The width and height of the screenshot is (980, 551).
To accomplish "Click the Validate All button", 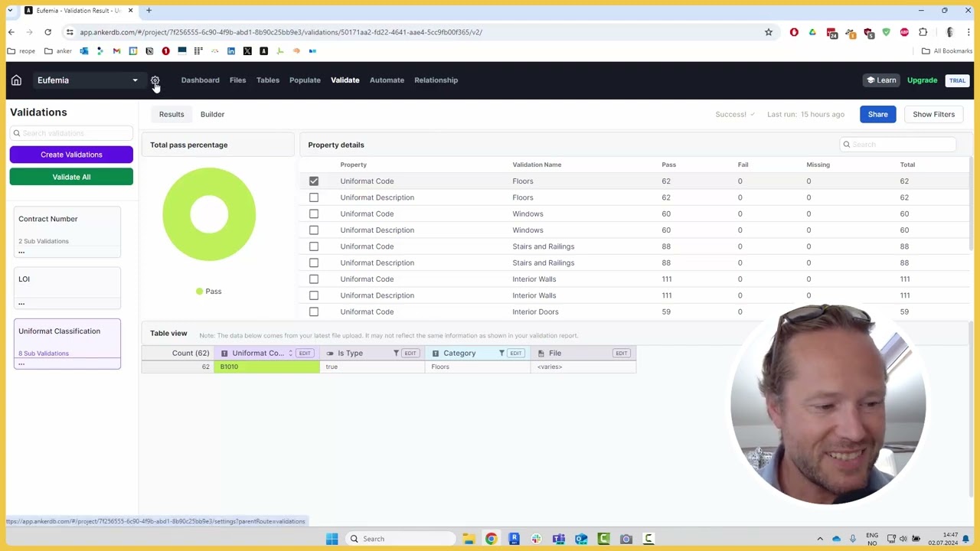I will [71, 177].
